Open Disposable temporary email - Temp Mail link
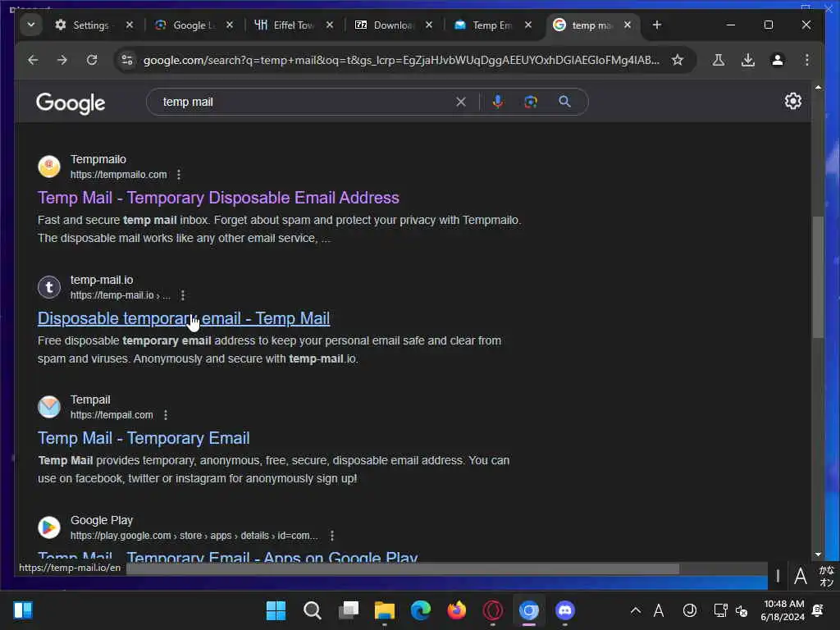This screenshot has height=630, width=840. (x=184, y=318)
